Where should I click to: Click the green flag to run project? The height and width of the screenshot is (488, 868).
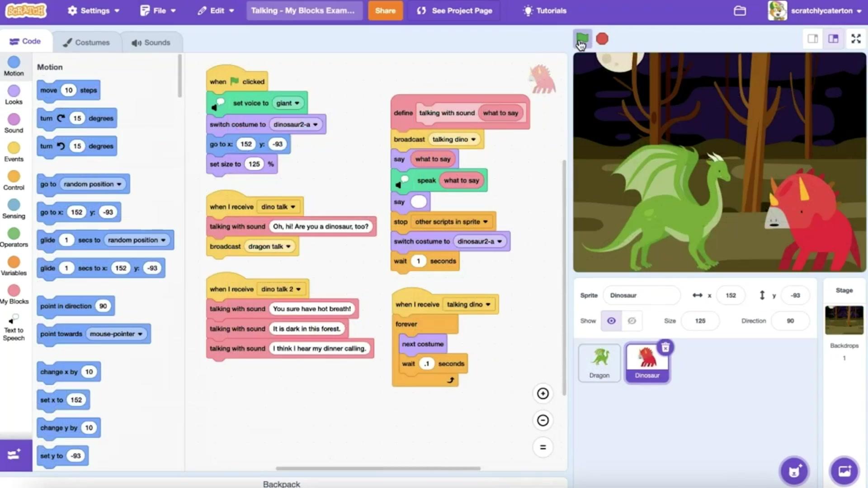pyautogui.click(x=582, y=38)
